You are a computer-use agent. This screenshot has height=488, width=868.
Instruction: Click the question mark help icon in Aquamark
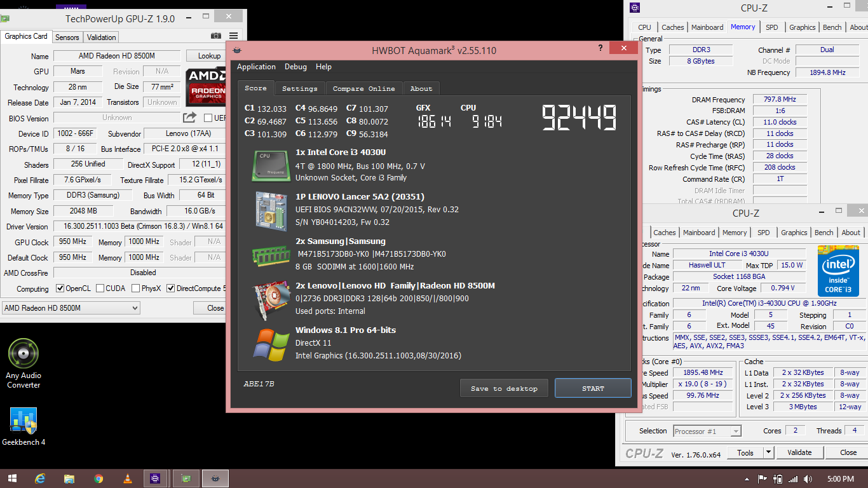[x=600, y=48]
